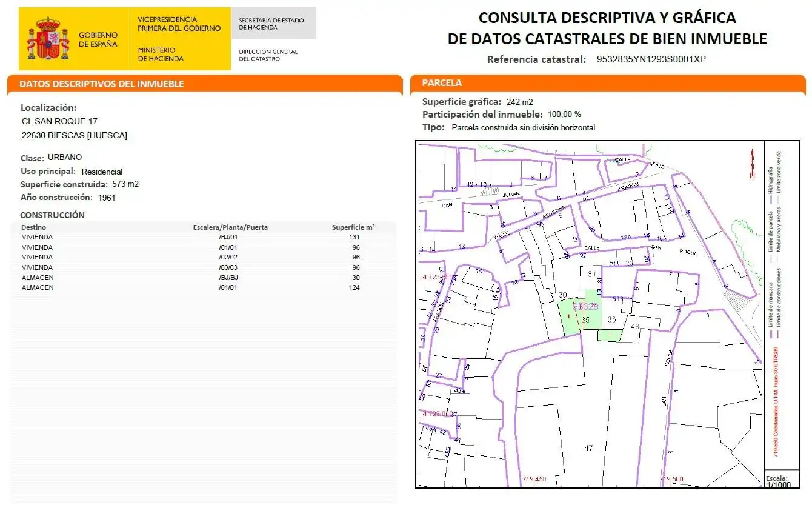
Task: Click 'MINISTERIO DE HACIENDA' text
Action: [x=161, y=54]
